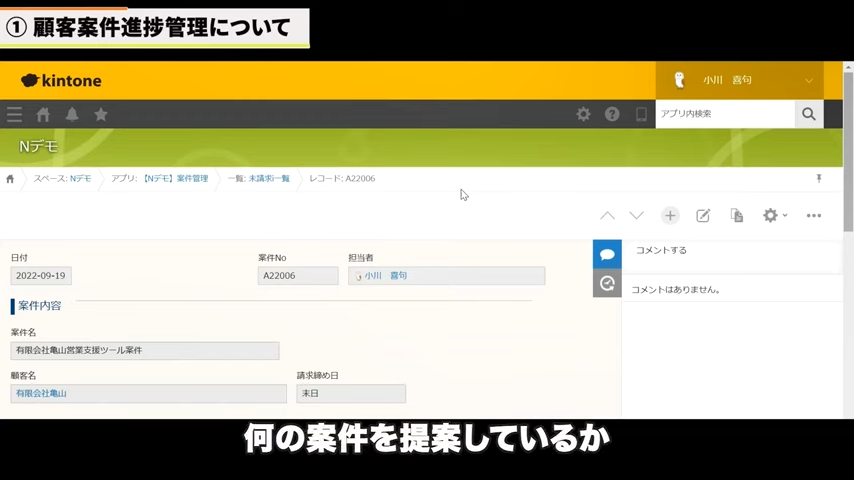
Task: Click the 案件No value A22006
Action: [298, 276]
